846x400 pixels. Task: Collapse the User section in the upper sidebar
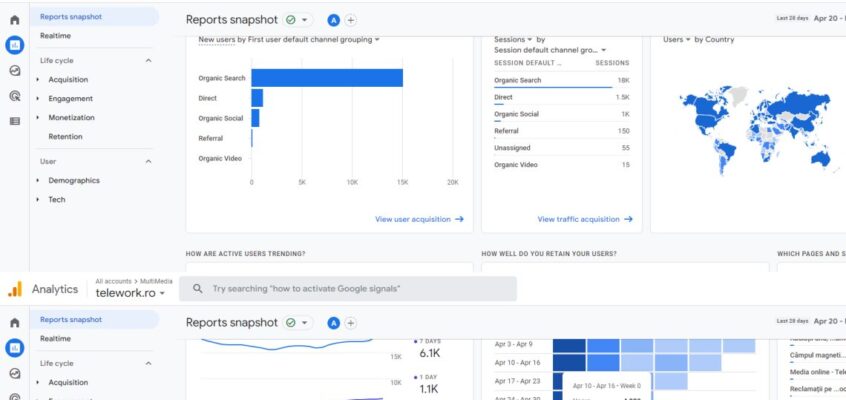tap(148, 161)
